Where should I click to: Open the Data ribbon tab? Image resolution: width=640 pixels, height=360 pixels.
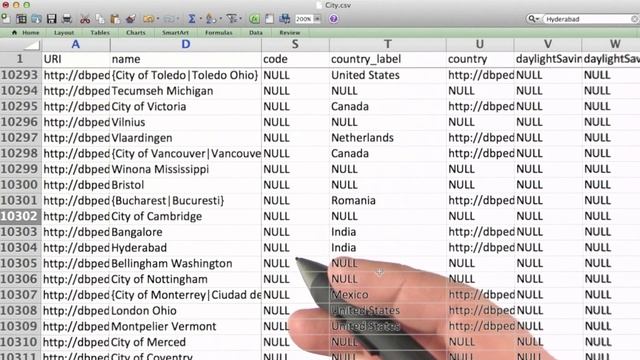(256, 33)
